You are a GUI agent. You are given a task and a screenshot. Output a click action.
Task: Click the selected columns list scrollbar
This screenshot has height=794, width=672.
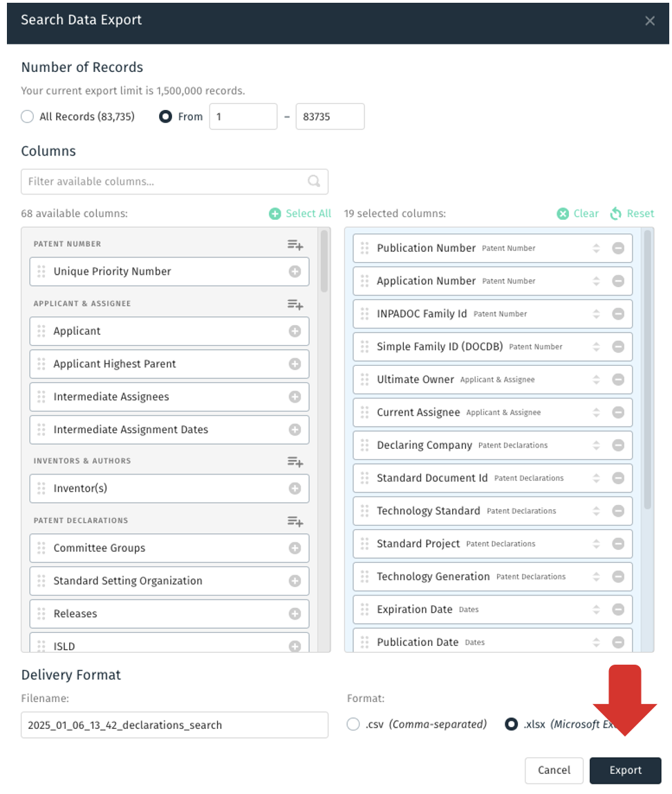click(x=647, y=369)
